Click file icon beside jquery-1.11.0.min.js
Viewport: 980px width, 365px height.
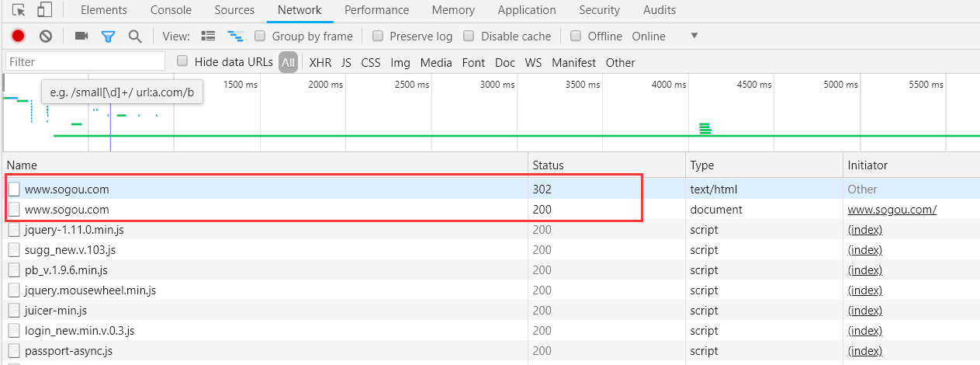14,229
